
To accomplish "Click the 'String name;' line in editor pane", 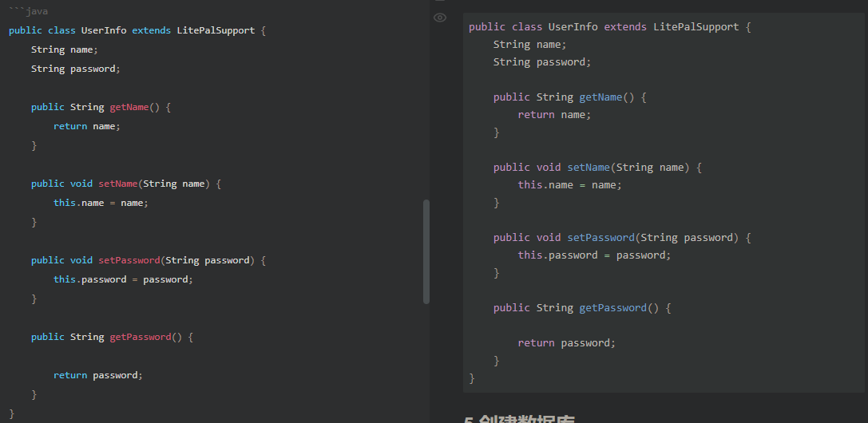I will pos(64,49).
